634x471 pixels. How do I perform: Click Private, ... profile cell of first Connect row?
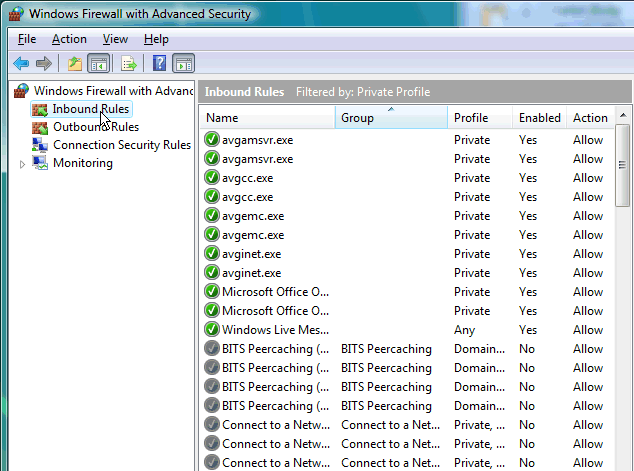tap(479, 425)
